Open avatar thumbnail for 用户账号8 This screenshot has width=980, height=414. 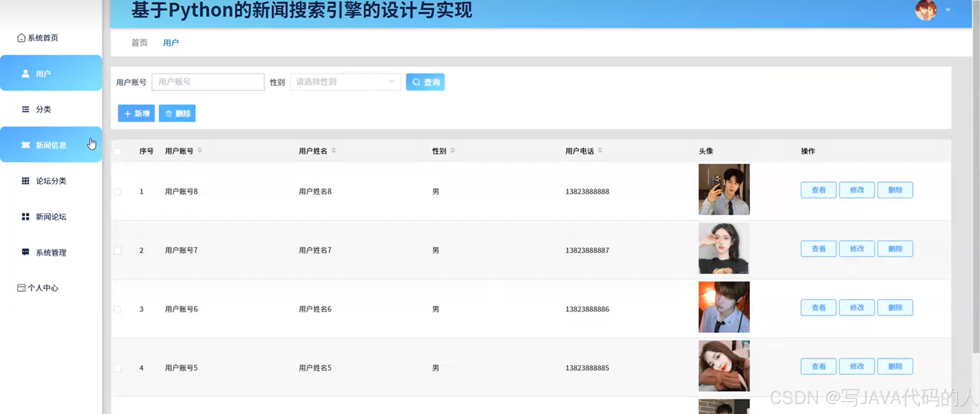[724, 190]
